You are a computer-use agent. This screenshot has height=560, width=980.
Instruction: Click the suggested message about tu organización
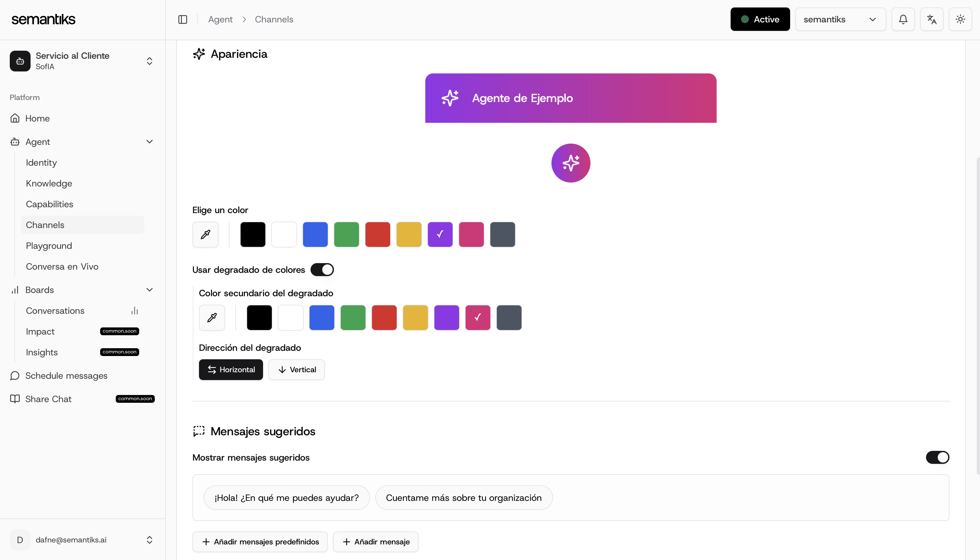point(463,498)
